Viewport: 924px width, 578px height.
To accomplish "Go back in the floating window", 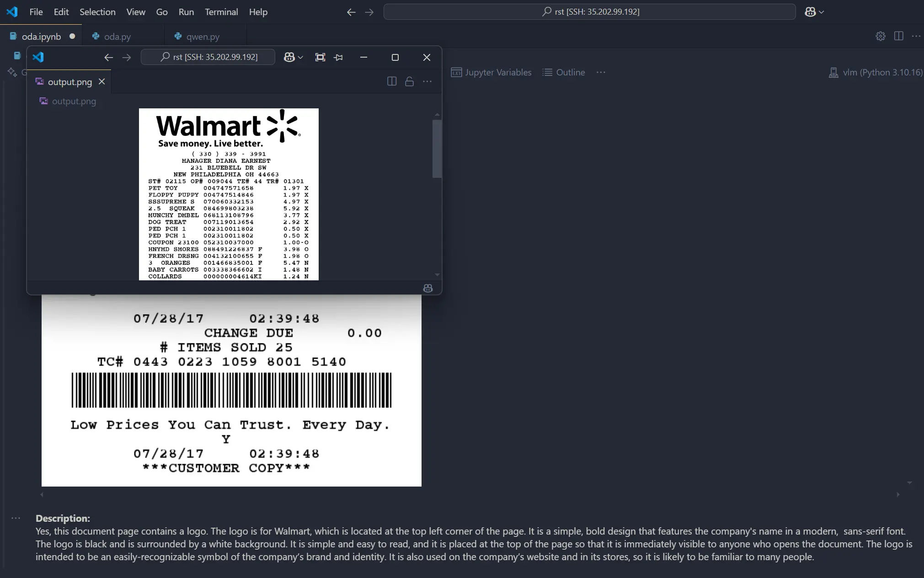I will [x=108, y=57].
